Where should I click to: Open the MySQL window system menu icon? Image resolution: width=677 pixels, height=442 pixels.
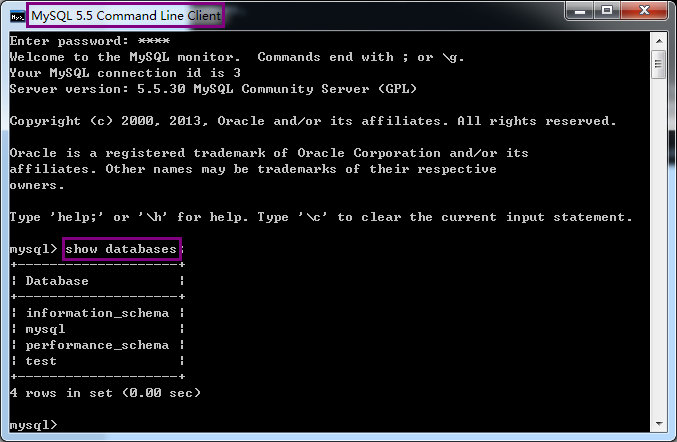pyautogui.click(x=18, y=16)
